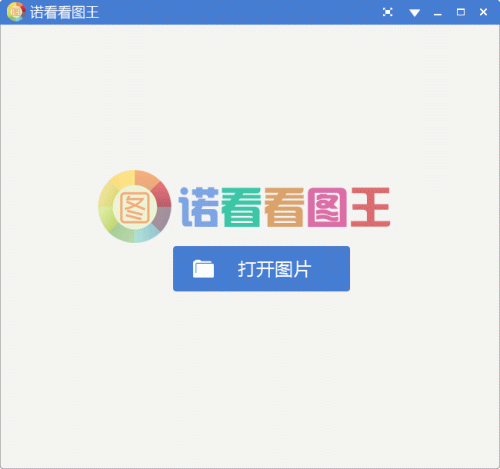Click the green 看 logo character
This screenshot has height=469, width=500.
[241, 207]
